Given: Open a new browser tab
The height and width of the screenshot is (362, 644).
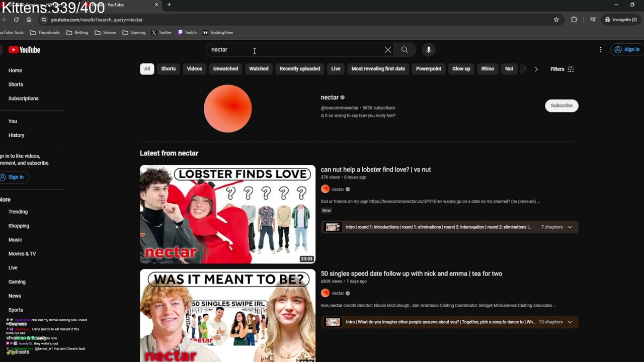Looking at the screenshot, I should tap(169, 5).
